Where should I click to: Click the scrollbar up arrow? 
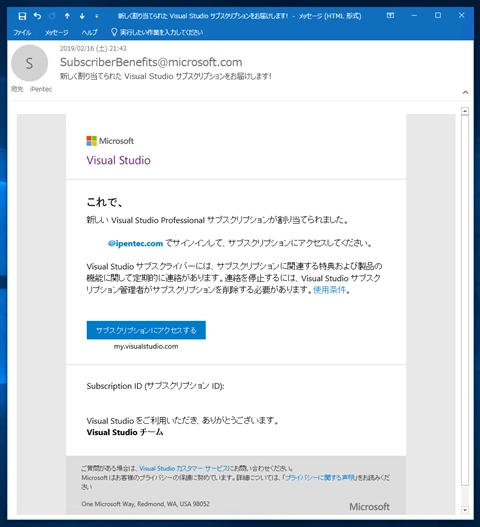coord(465,111)
